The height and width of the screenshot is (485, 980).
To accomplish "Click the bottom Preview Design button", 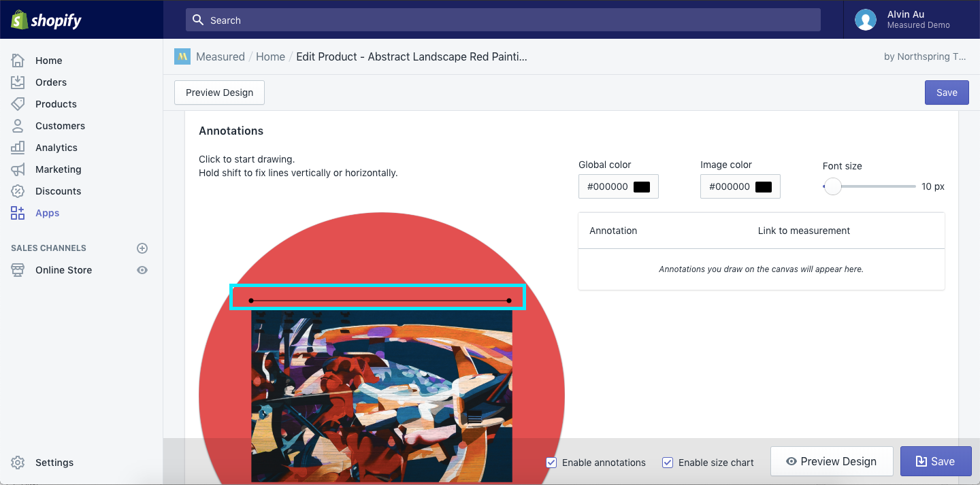I will (x=831, y=461).
